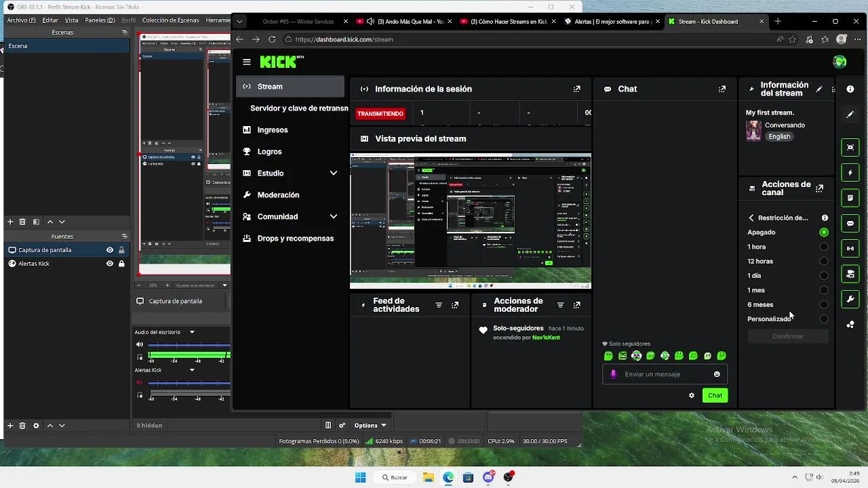
Task: Open Audio del escritorio dropdown arrow
Action: coord(192,332)
